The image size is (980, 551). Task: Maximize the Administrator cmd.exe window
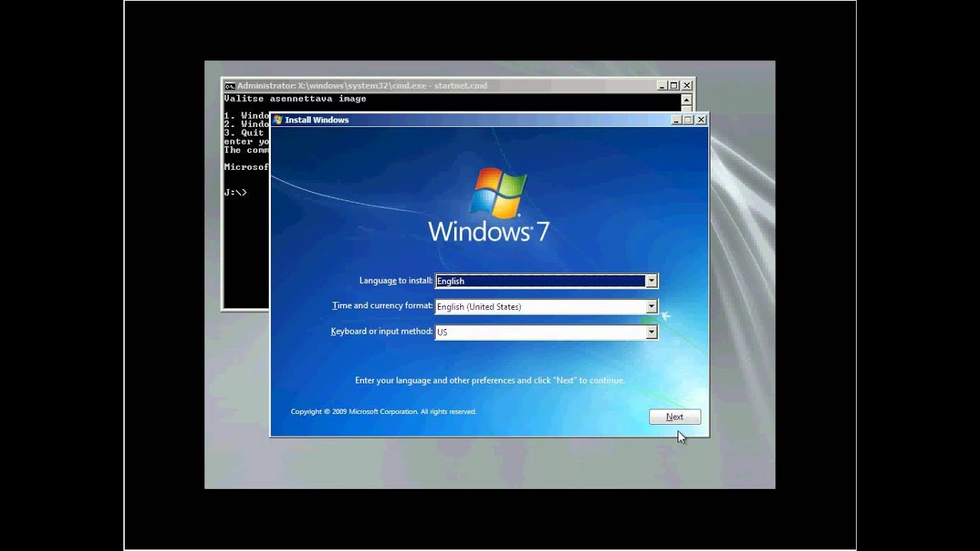click(x=674, y=86)
